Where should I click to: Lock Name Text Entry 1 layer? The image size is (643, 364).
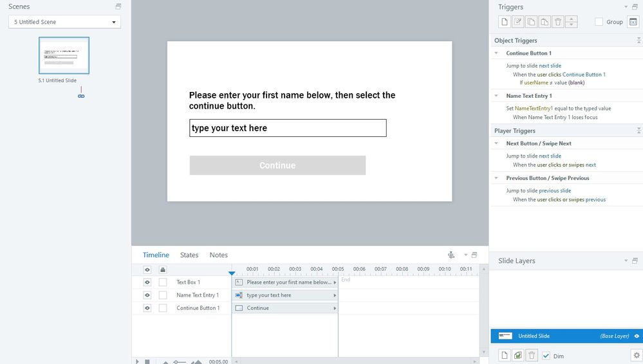point(163,295)
